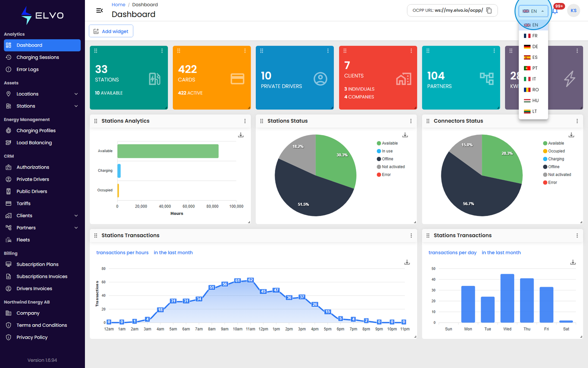Change period on transactions per hours chart

click(173, 252)
